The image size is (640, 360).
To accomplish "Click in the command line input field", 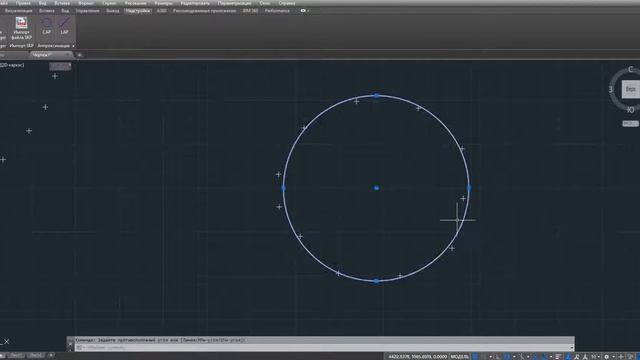I will [324, 347].
